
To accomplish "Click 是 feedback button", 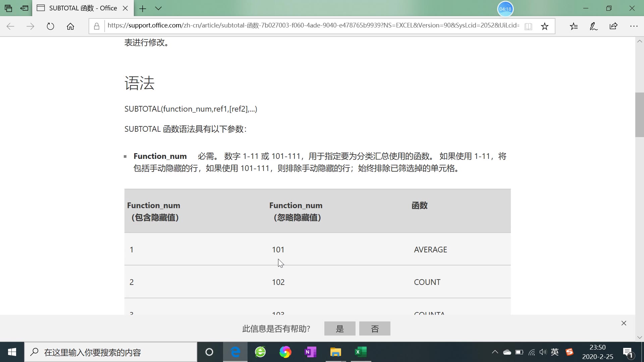I will point(340,328).
